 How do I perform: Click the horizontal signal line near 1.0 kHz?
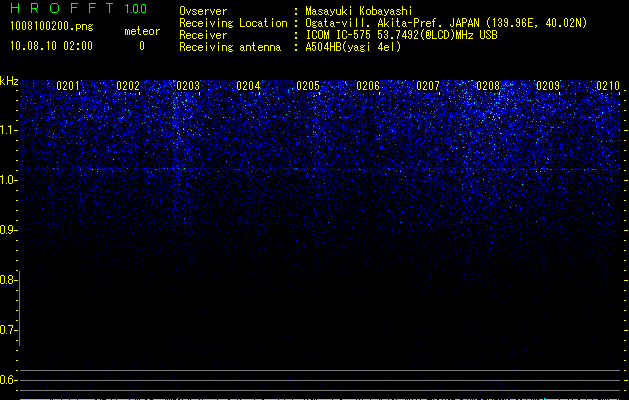coord(320,170)
